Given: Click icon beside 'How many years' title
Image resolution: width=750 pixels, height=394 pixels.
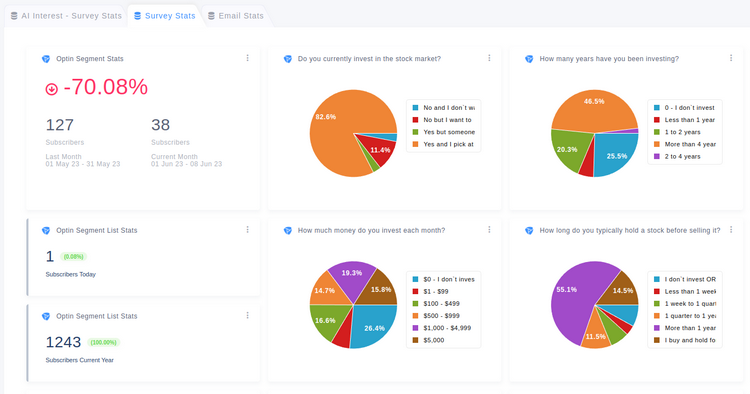Looking at the screenshot, I should (529, 59).
